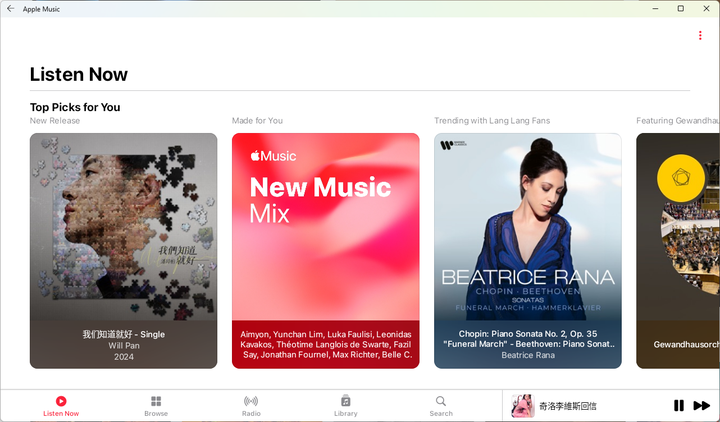This screenshot has width=720, height=422.
Task: Skip to the next track
Action: coord(702,405)
